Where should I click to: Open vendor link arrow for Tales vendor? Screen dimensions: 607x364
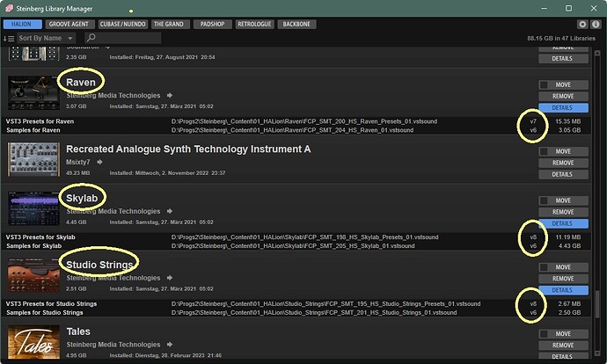point(170,345)
